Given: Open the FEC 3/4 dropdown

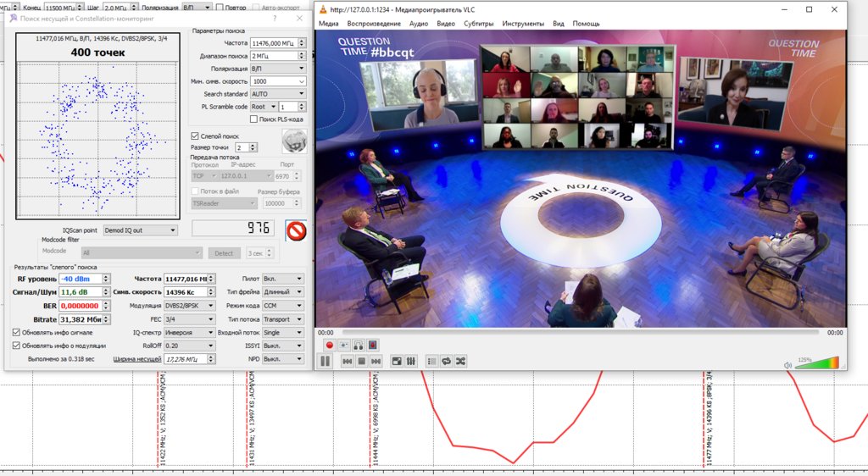Looking at the screenshot, I should tap(189, 319).
